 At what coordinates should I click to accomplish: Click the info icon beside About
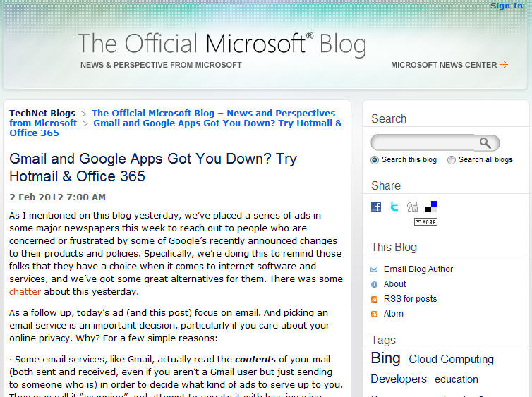tap(374, 284)
